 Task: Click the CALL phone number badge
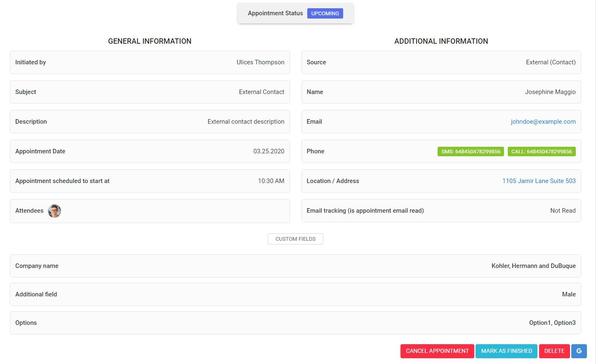tap(541, 152)
